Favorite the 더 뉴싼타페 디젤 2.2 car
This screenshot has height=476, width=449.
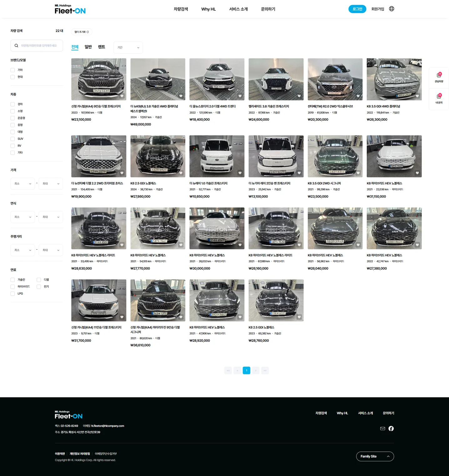(122, 173)
